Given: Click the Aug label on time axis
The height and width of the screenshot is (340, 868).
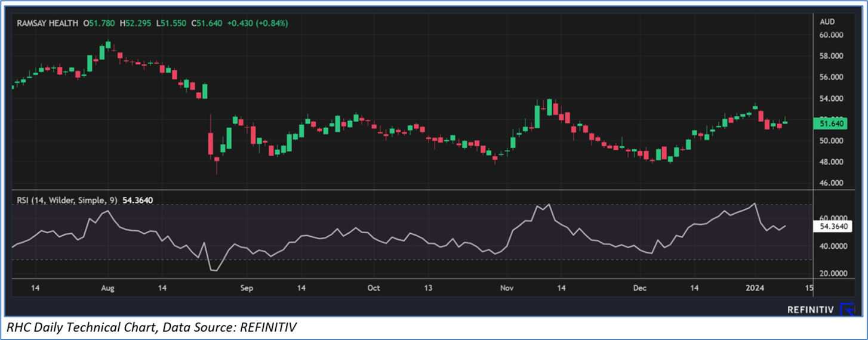Looking at the screenshot, I should click(107, 289).
